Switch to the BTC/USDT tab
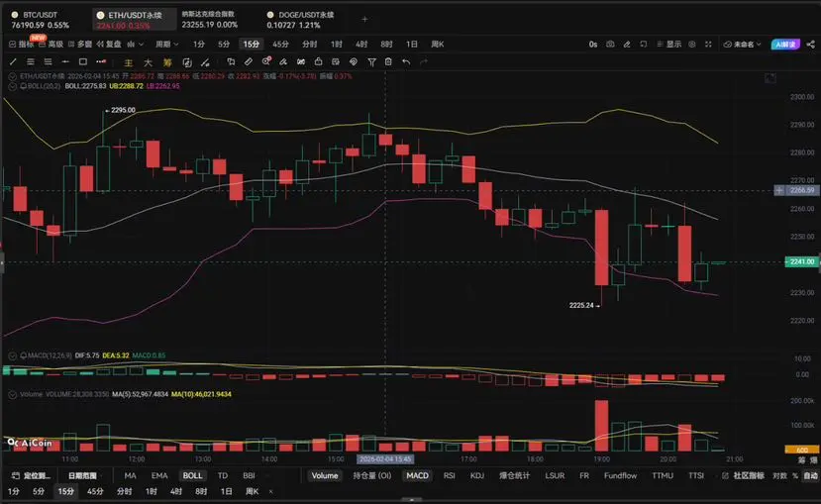This screenshot has width=821, height=504. point(41,20)
